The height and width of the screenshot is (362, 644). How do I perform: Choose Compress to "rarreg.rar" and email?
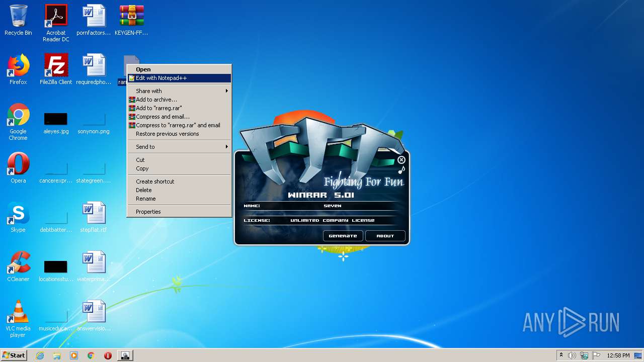pyautogui.click(x=179, y=125)
